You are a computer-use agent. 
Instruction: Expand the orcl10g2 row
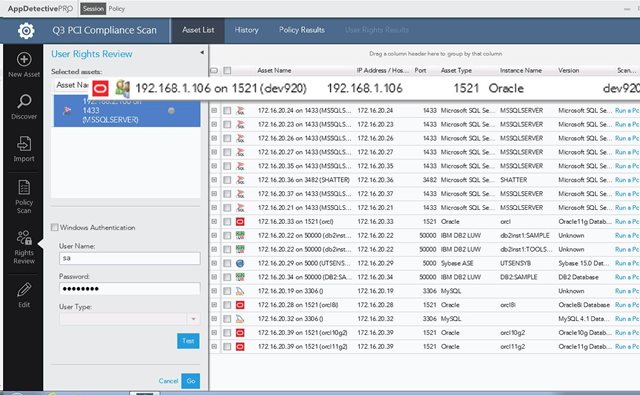[x=214, y=333]
